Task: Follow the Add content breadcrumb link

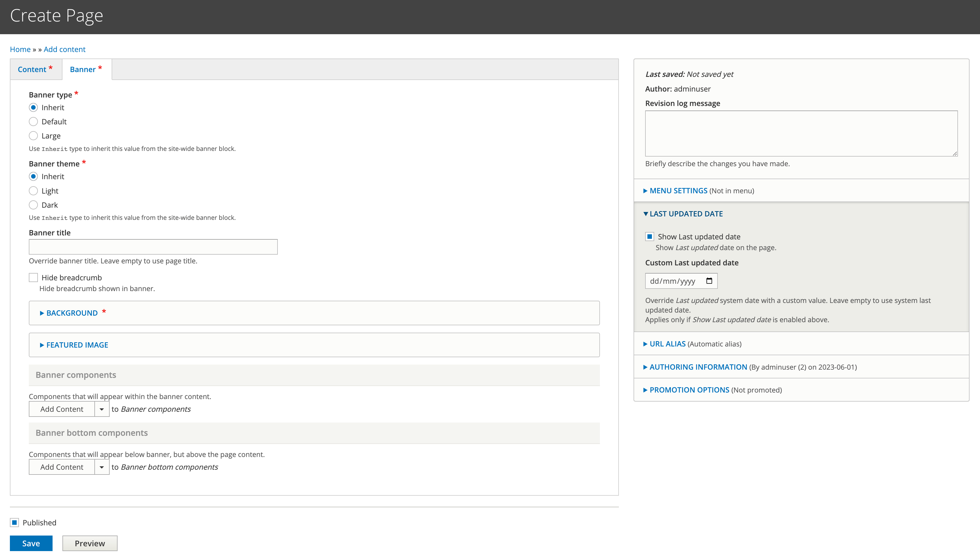Action: 64,49
